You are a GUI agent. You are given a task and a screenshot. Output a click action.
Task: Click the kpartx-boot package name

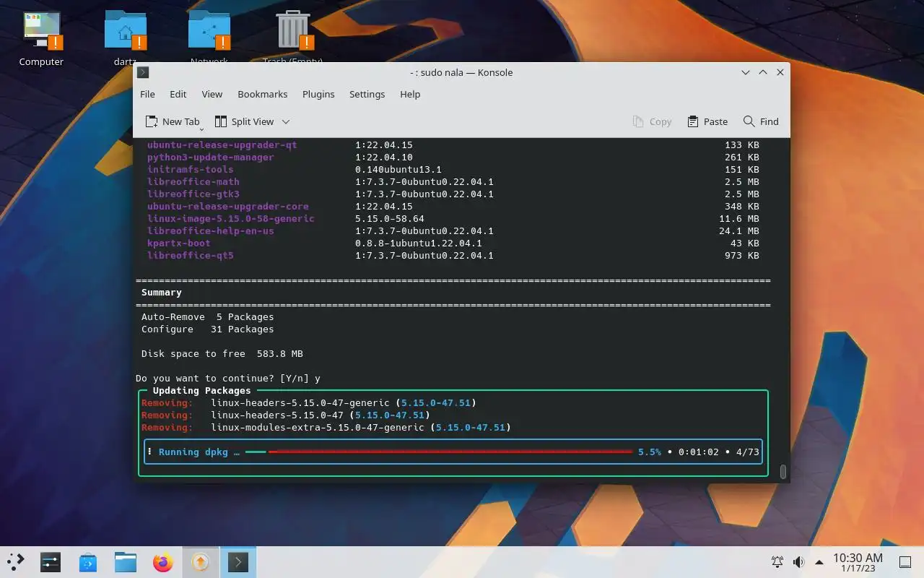[179, 243]
